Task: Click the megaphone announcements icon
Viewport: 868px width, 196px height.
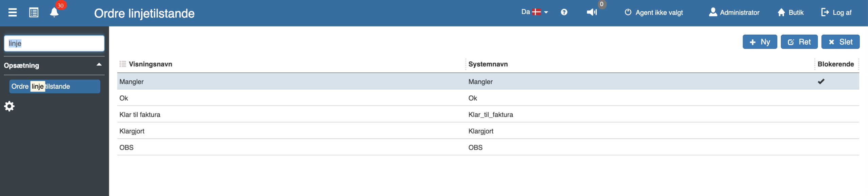Action: click(592, 12)
